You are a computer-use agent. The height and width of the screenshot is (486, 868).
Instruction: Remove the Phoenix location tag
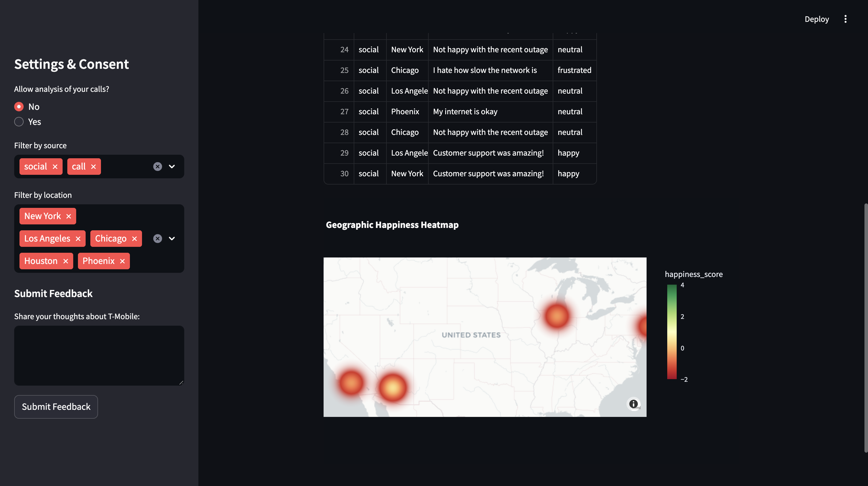coord(122,261)
